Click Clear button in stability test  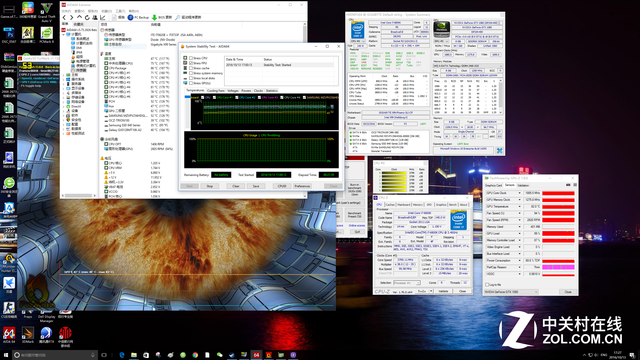(x=236, y=186)
